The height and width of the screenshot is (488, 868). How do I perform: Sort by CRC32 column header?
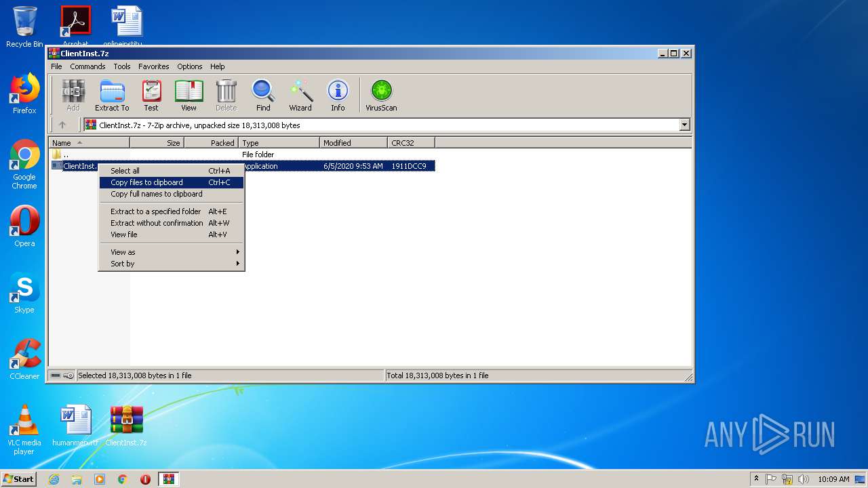tap(411, 143)
